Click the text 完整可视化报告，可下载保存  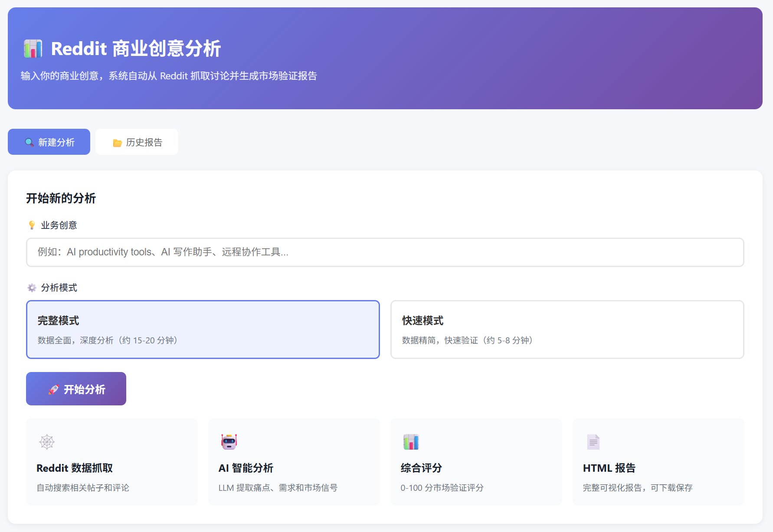[638, 488]
